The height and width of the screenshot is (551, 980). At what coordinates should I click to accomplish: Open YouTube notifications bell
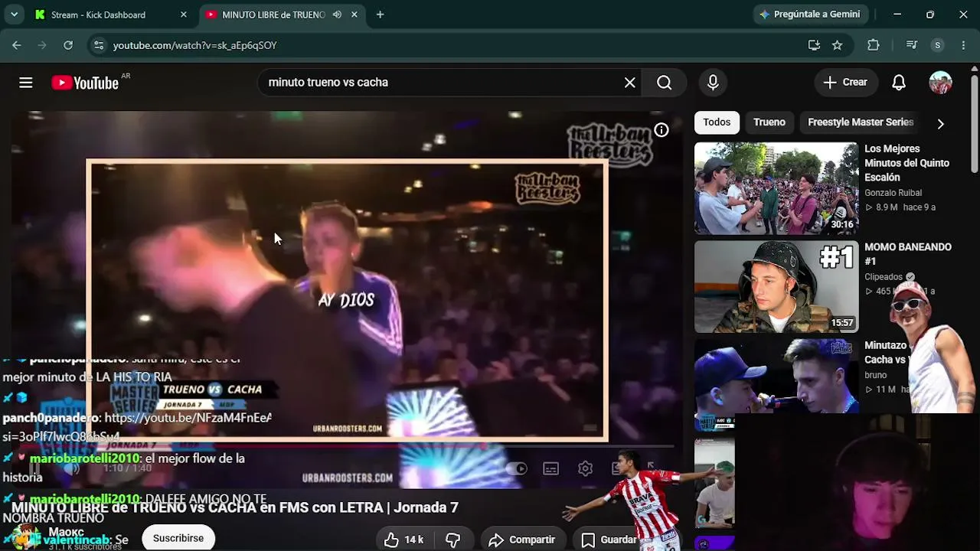click(899, 83)
